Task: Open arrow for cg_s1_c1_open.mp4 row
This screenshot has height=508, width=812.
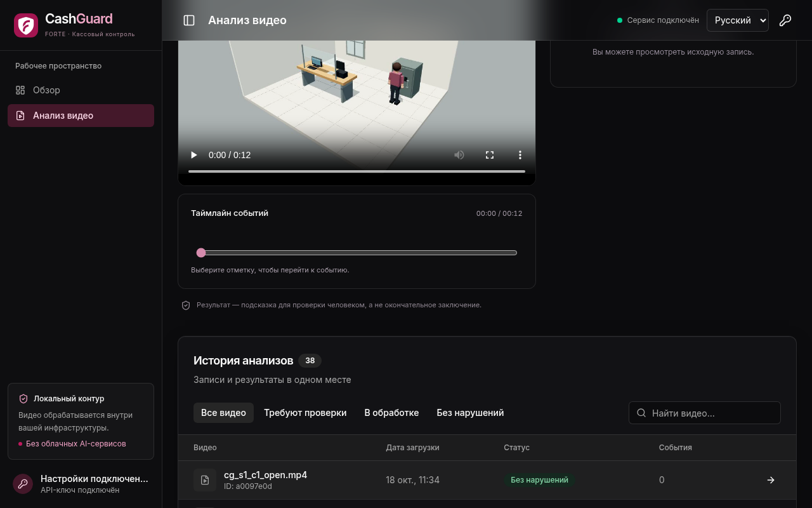Action: click(x=771, y=480)
